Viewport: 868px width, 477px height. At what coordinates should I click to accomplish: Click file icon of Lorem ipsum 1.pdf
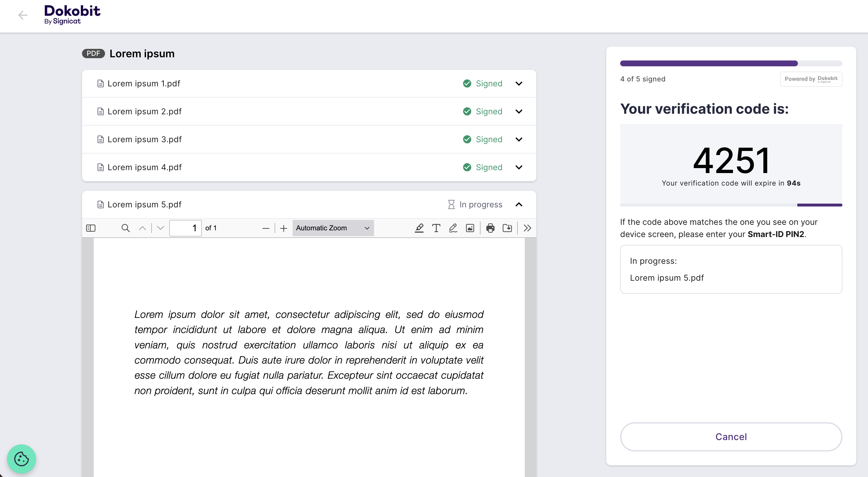pos(100,83)
